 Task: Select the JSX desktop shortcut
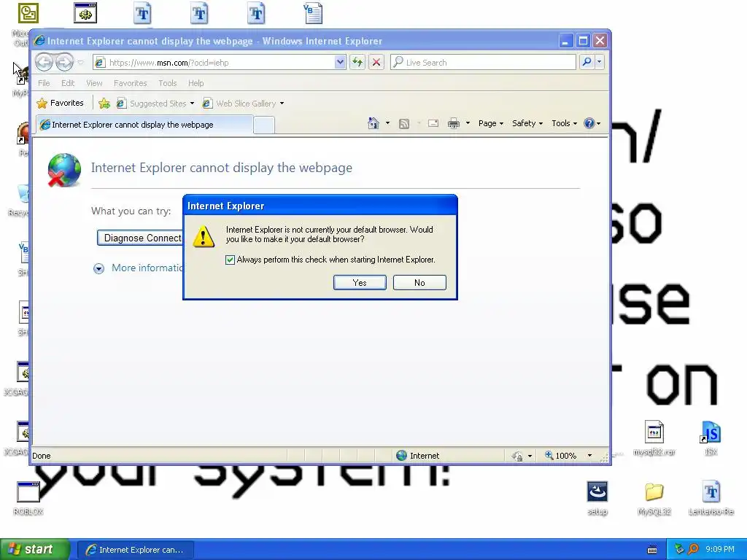click(711, 438)
